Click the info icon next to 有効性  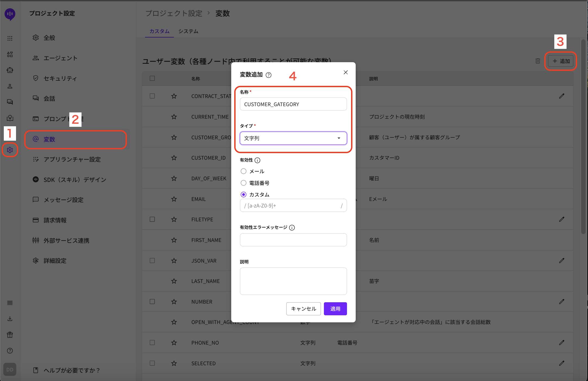point(257,160)
